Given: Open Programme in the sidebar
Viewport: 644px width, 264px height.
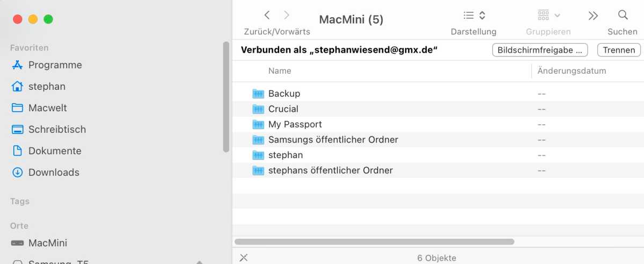Looking at the screenshot, I should pos(55,65).
